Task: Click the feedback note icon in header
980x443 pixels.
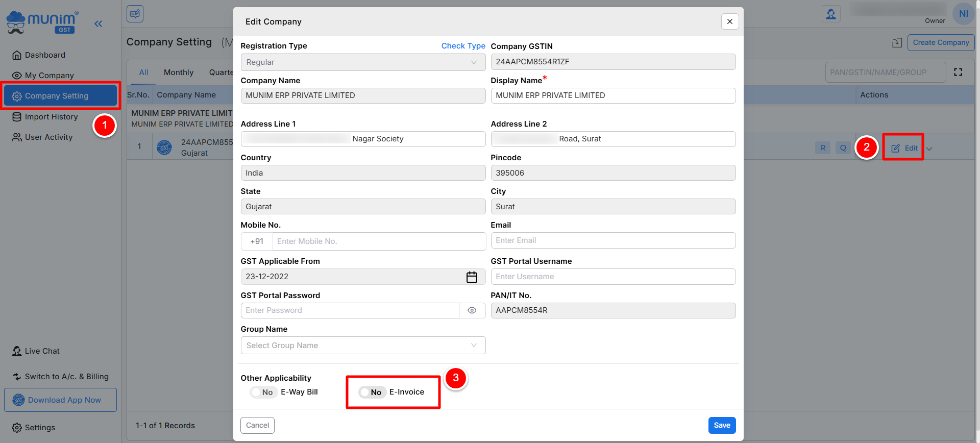Action: 135,14
